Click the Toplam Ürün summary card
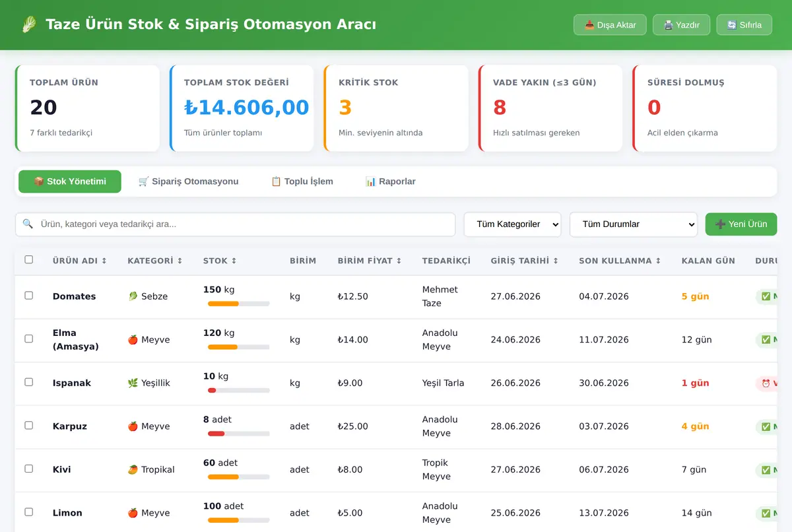This screenshot has height=532, width=792. pos(87,108)
